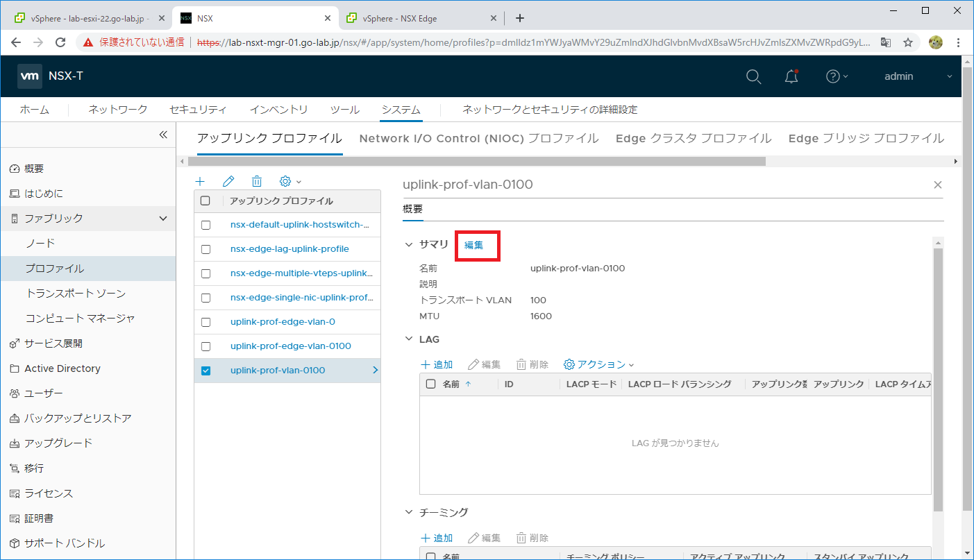Open the help question-mark menu
This screenshot has height=560, width=974.
[x=837, y=76]
